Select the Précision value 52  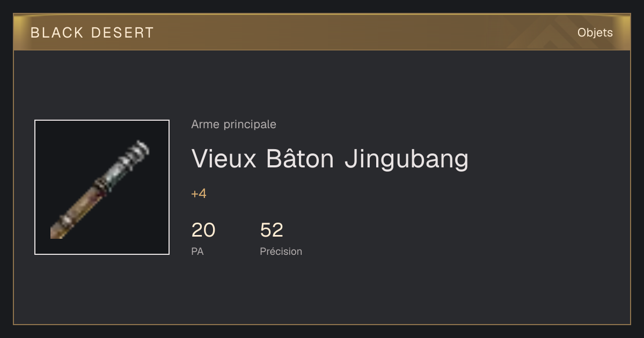tap(272, 230)
